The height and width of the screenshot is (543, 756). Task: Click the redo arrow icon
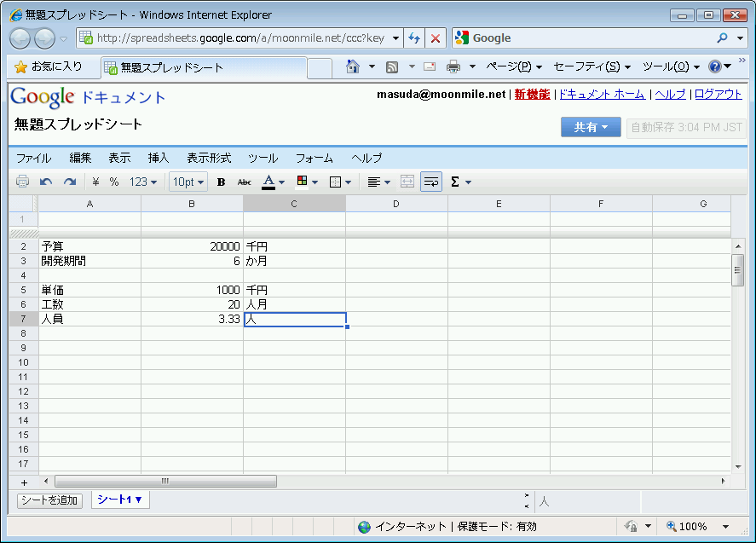tap(70, 182)
